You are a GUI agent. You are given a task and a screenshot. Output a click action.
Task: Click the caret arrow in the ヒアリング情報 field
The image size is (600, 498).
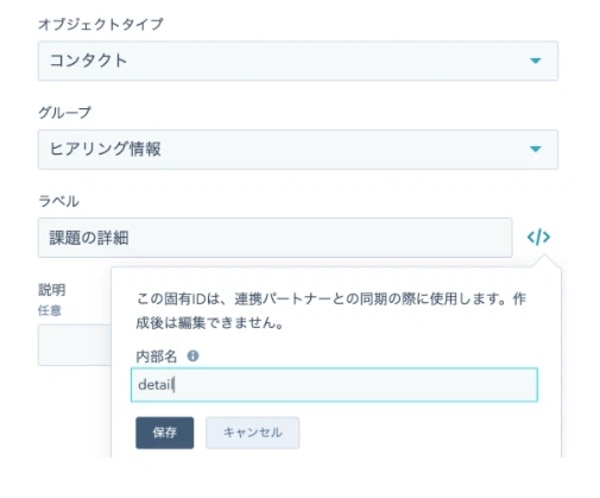(535, 149)
